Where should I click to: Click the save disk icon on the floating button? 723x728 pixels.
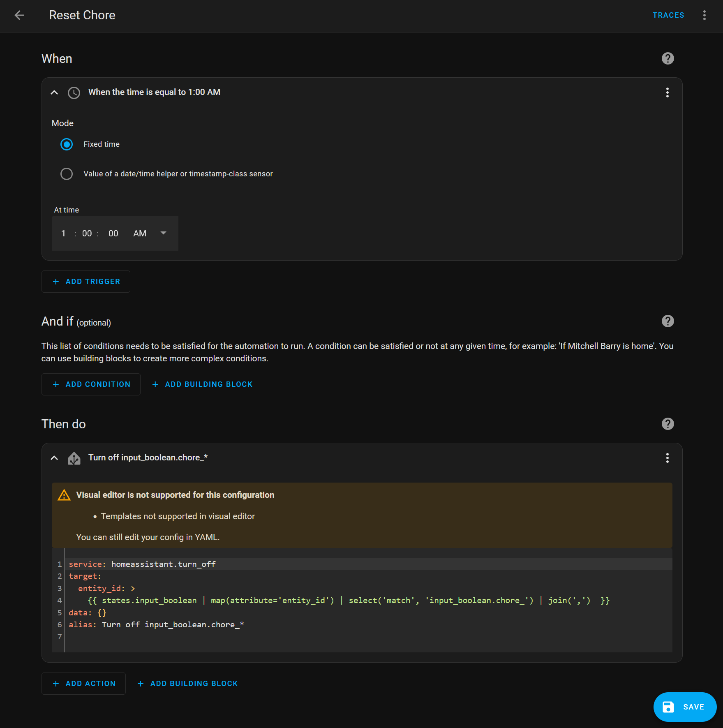tap(668, 707)
